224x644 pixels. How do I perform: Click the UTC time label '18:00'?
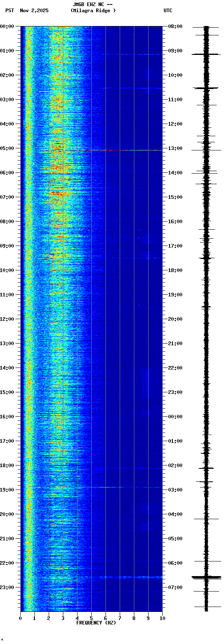(175, 270)
